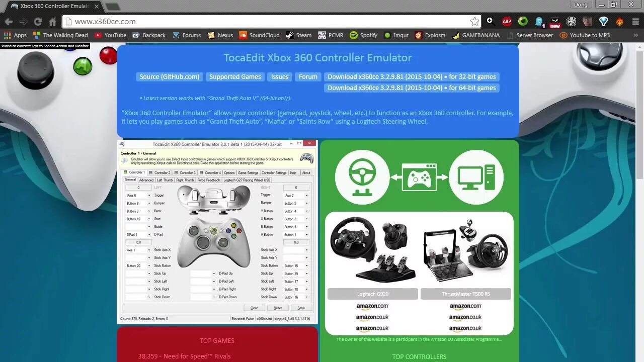Viewport: 644px width, 362px height.
Task: Click the Latest version Grand Theft Auto V note
Action: pos(215,99)
